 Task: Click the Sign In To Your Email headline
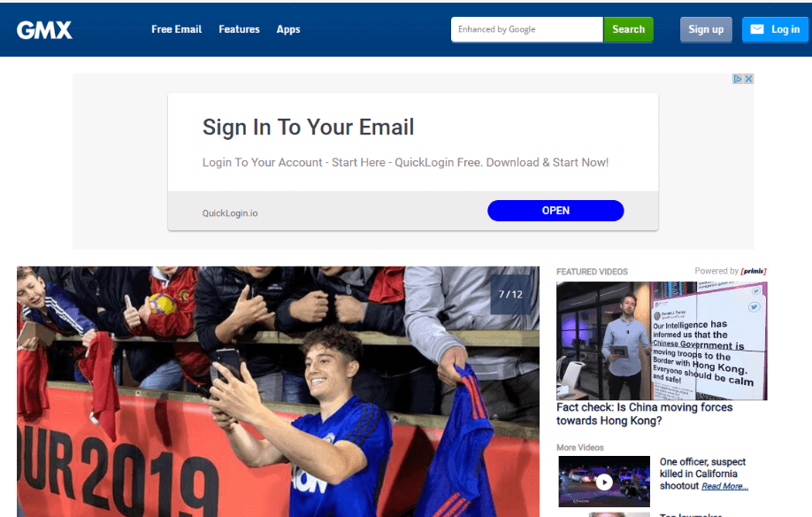(308, 127)
